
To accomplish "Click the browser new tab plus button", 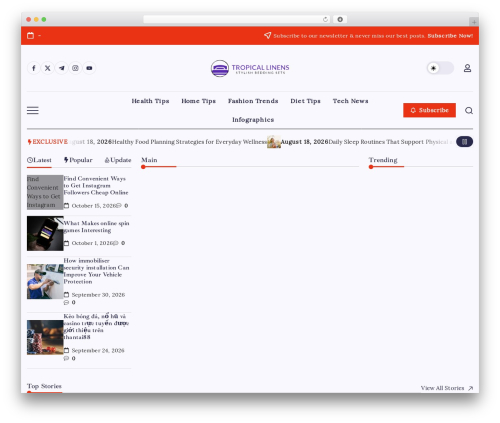I will [x=474, y=22].
